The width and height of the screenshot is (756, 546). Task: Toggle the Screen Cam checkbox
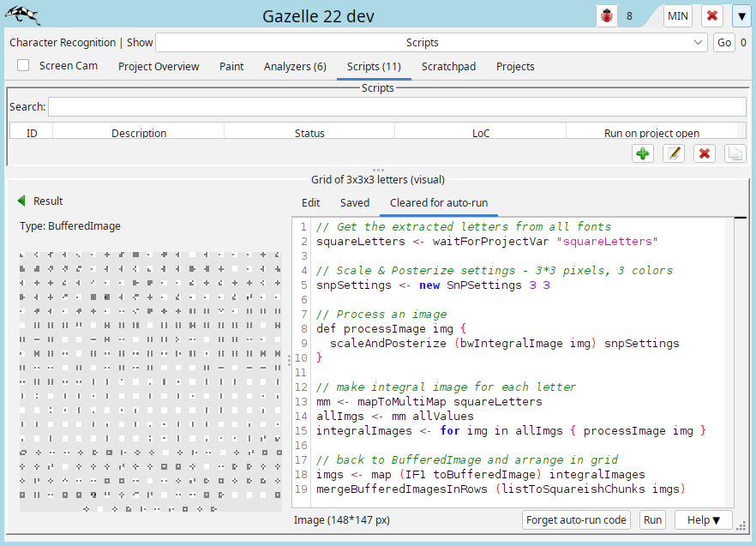pos(23,65)
